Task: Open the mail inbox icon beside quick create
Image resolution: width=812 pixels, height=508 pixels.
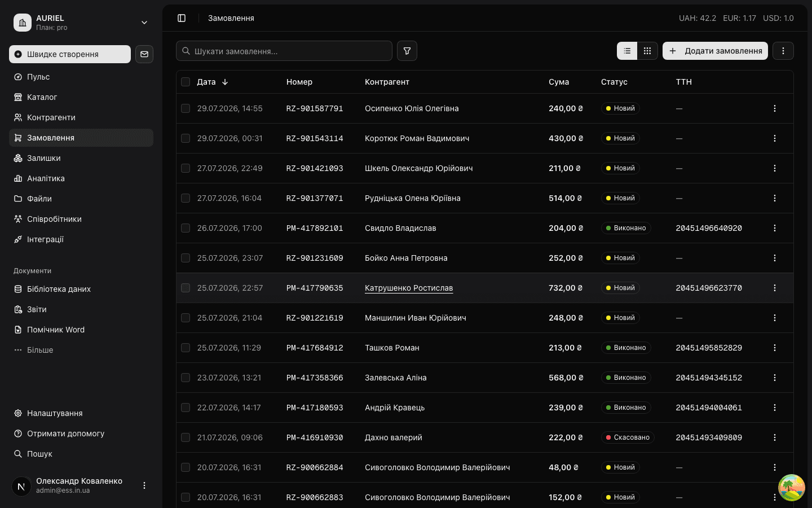Action: pyautogui.click(x=144, y=54)
